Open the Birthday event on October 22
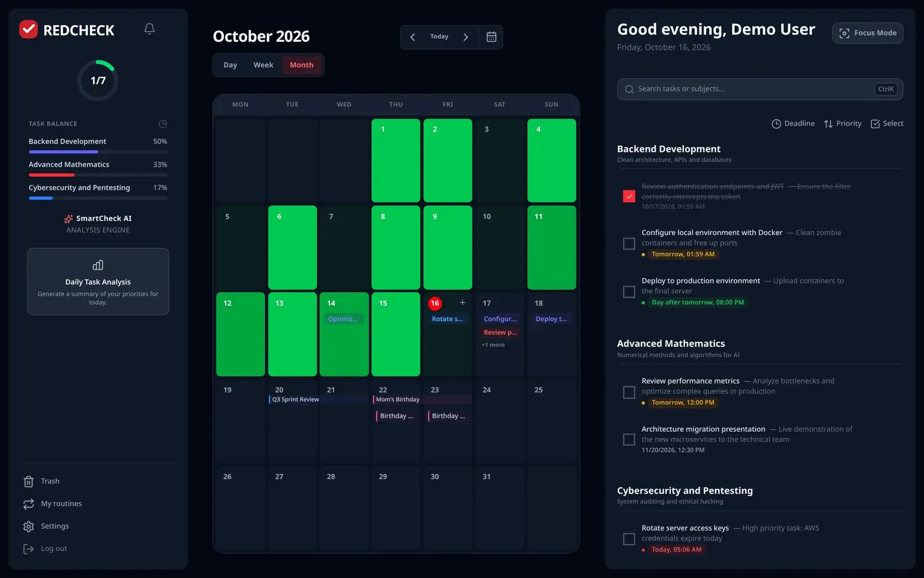This screenshot has width=924, height=578. 396,416
